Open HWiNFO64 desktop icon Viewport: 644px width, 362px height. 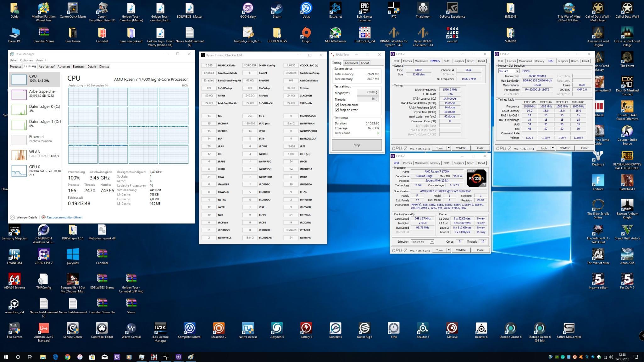(x=14, y=255)
